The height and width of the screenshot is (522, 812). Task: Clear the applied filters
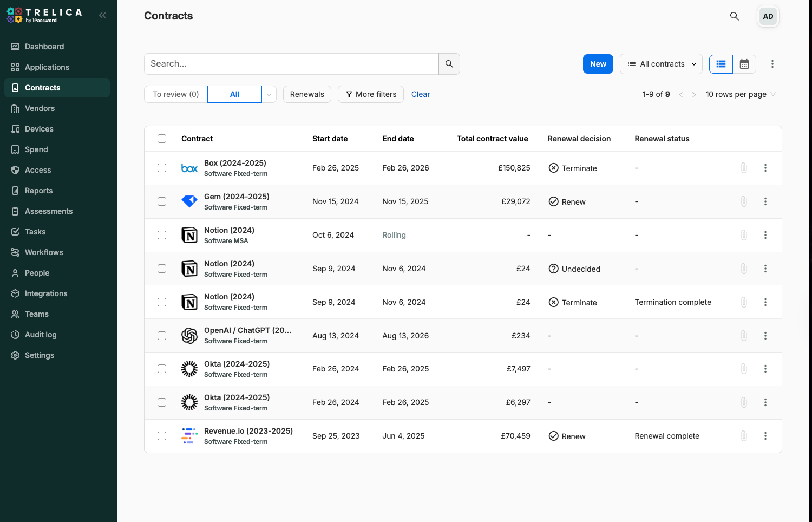point(420,94)
